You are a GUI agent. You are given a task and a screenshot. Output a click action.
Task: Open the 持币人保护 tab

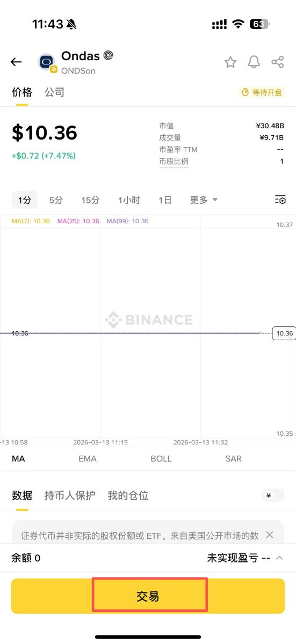(70, 495)
